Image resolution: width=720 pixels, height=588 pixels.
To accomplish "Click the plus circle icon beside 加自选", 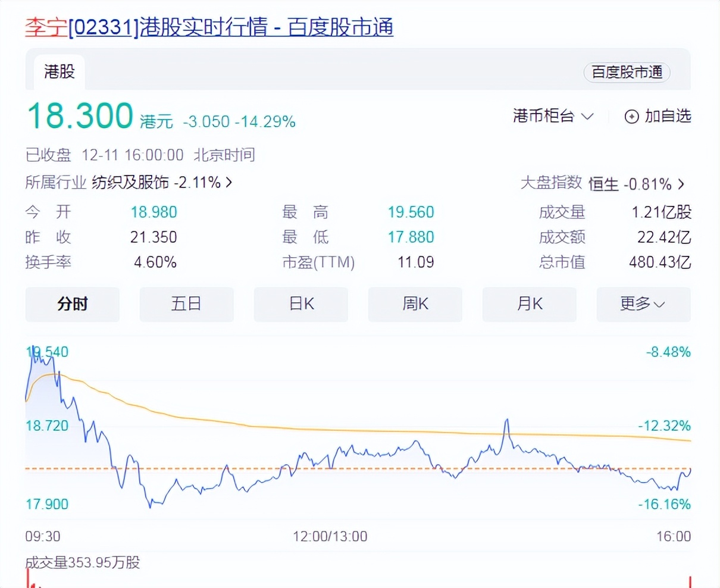I will (631, 117).
